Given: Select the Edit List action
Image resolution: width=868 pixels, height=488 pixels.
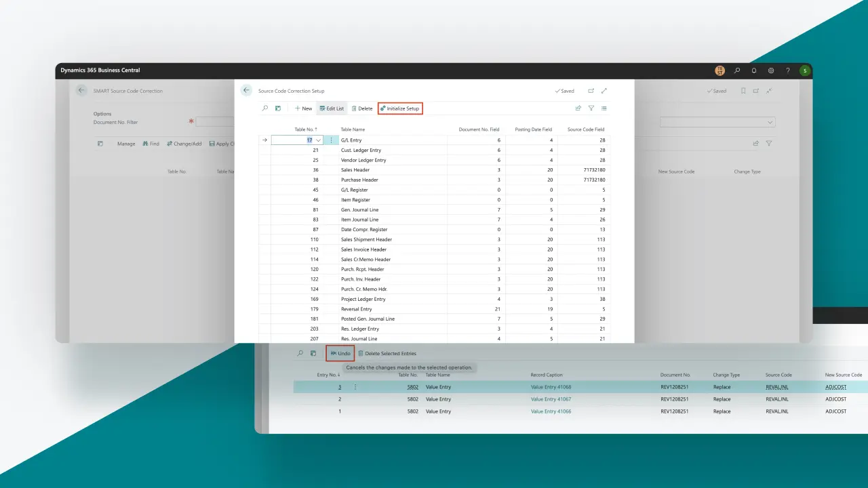Looking at the screenshot, I should pos(332,108).
